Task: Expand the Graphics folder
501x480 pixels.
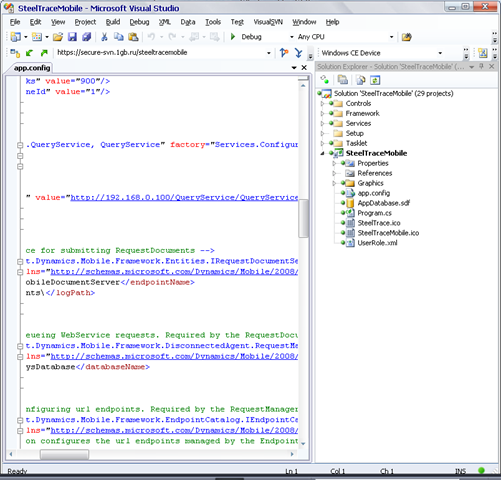Action: coord(334,183)
